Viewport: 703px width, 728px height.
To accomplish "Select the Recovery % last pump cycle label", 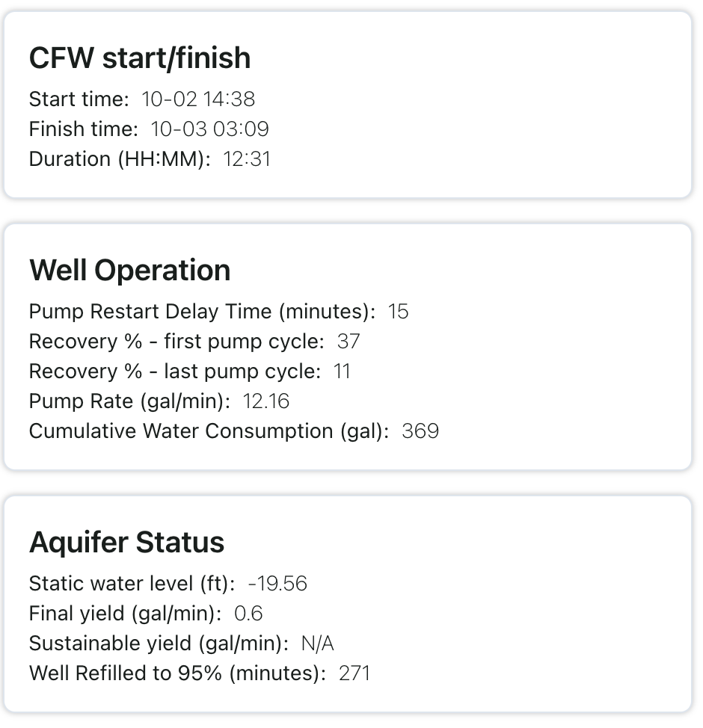I will [x=174, y=371].
